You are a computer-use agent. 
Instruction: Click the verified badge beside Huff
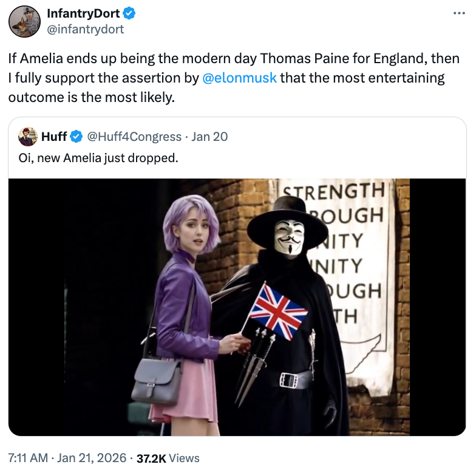[76, 137]
